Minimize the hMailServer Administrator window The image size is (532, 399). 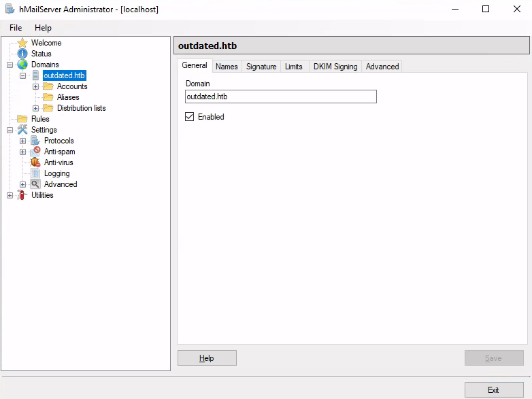pos(455,9)
